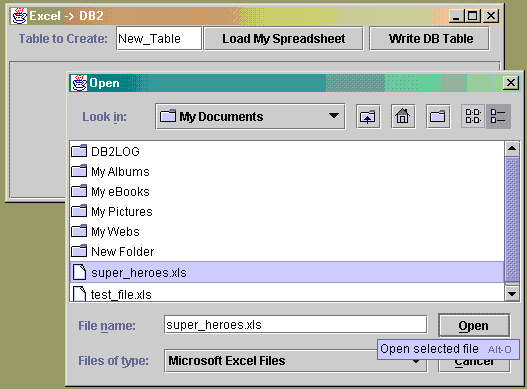
Task: Click the DB2LOG folder icon
Action: [x=79, y=151]
